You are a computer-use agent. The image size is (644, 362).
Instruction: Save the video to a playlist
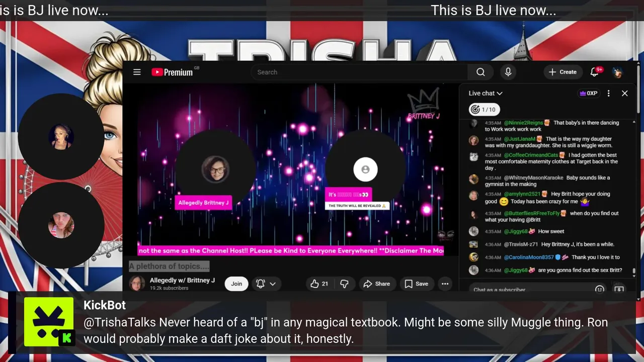[x=417, y=284]
